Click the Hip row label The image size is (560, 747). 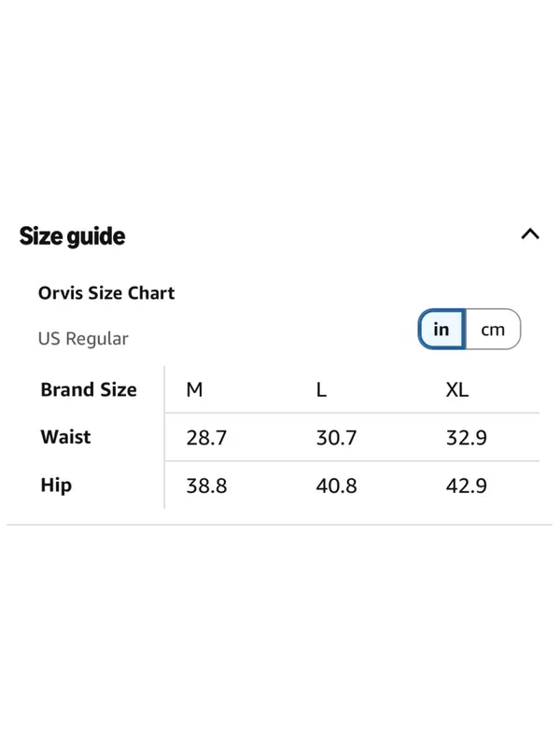tap(56, 486)
